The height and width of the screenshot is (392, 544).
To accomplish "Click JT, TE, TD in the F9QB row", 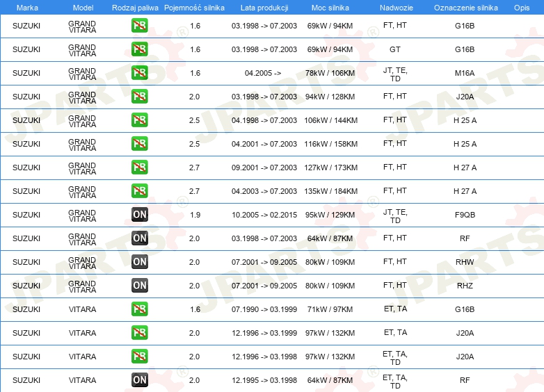I will pyautogui.click(x=395, y=216).
